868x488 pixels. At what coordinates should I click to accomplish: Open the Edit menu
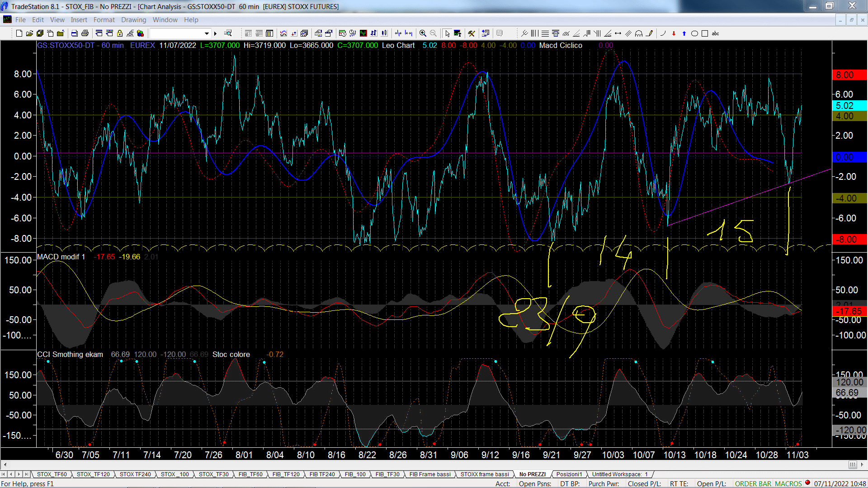point(38,20)
